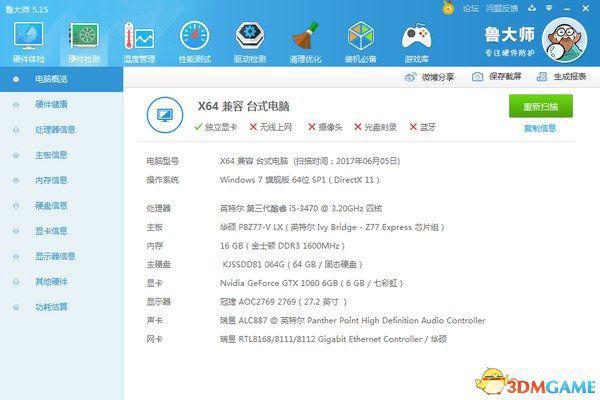The image size is (600, 400).
Task: Launch 性能测试 performance test gauge icon
Action: tap(195, 43)
